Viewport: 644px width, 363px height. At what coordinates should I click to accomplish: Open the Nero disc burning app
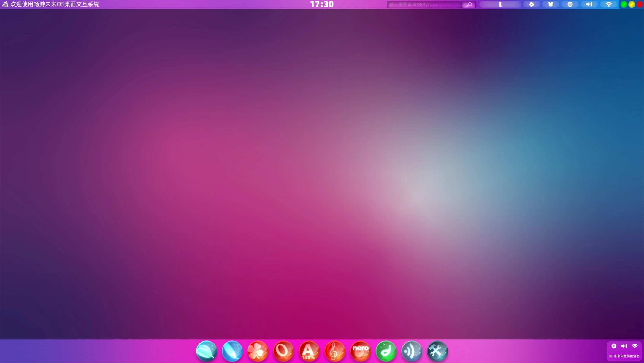361,351
